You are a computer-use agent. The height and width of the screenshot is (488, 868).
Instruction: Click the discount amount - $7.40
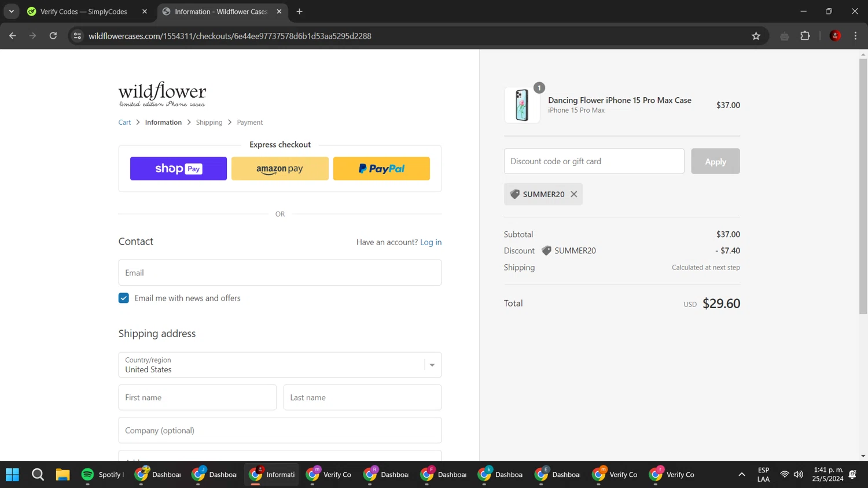click(x=727, y=250)
